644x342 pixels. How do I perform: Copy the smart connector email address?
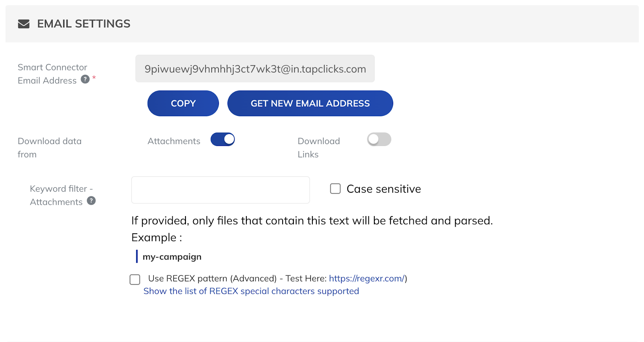point(183,103)
